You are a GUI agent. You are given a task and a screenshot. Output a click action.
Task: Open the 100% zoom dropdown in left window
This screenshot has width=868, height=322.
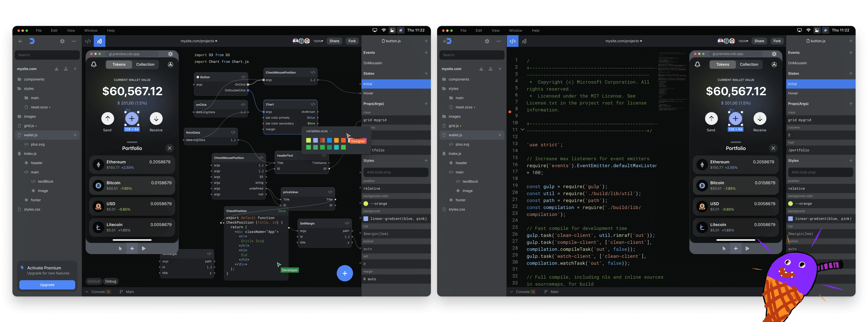pos(318,41)
